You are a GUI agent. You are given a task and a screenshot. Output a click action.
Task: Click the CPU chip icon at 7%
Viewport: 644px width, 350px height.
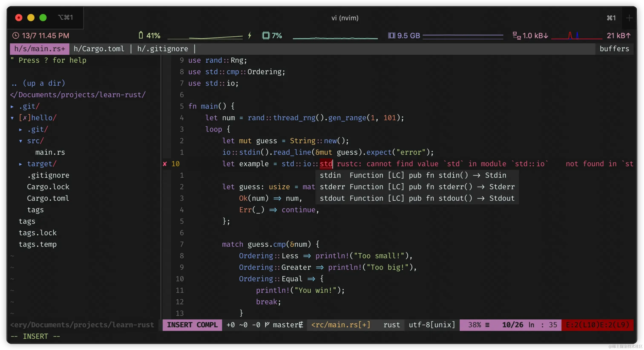click(266, 36)
